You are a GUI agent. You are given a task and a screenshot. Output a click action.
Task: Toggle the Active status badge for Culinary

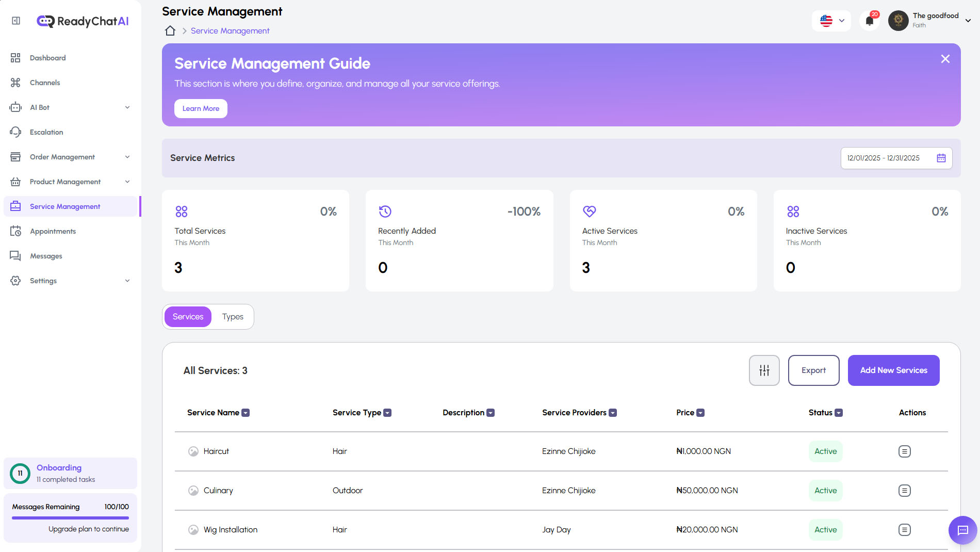click(825, 491)
